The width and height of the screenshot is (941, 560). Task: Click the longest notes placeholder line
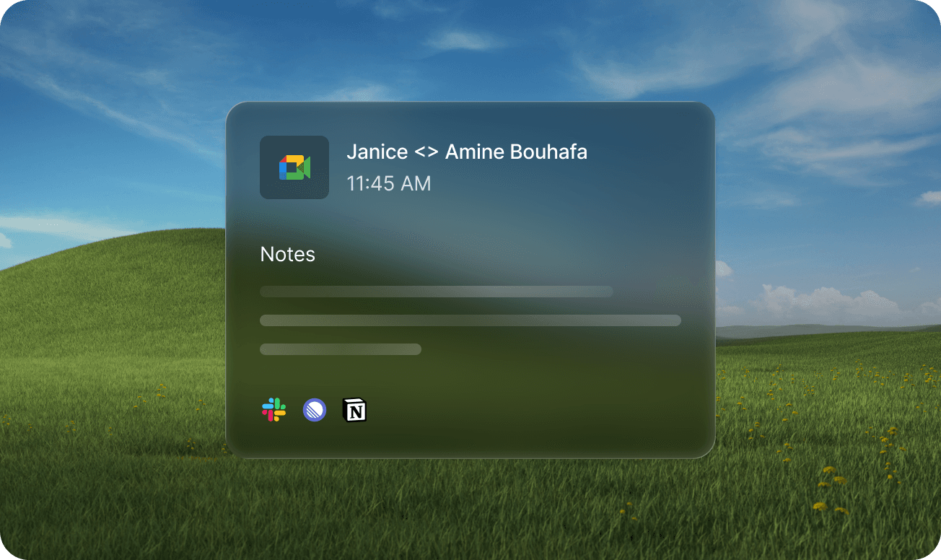470,320
